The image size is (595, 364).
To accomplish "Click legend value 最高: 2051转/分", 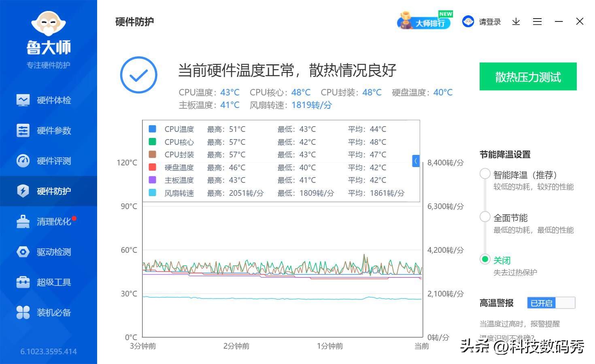I will coord(235,193).
